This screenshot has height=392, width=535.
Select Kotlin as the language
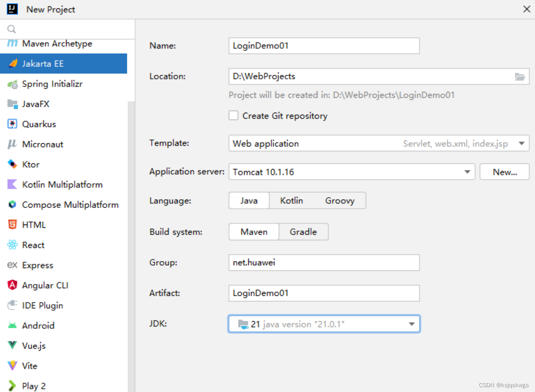point(291,200)
